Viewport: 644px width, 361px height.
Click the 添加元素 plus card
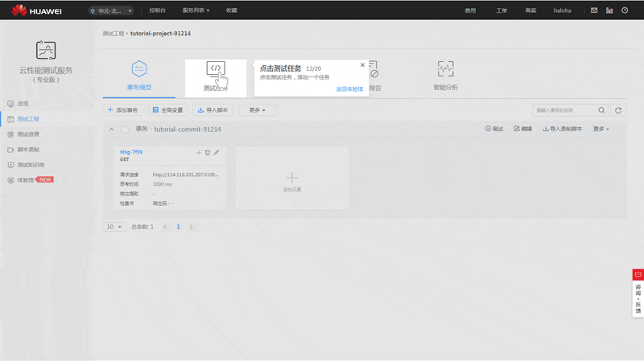292,178
